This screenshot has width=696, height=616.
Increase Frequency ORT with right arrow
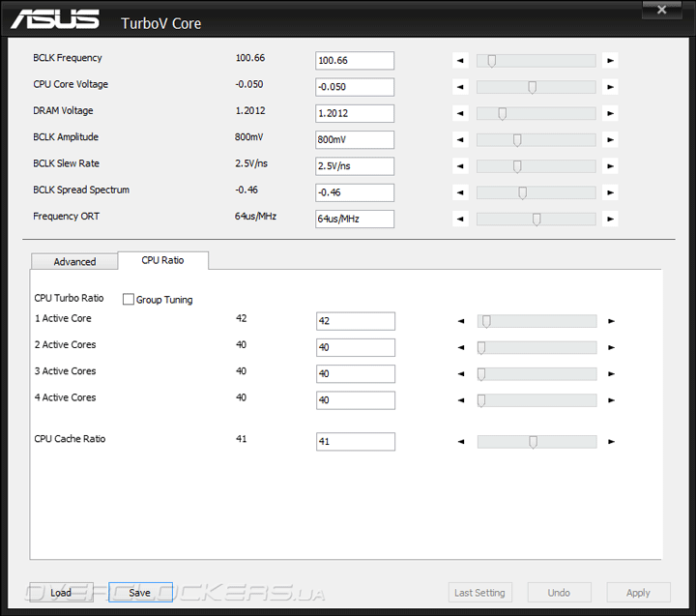click(x=610, y=219)
